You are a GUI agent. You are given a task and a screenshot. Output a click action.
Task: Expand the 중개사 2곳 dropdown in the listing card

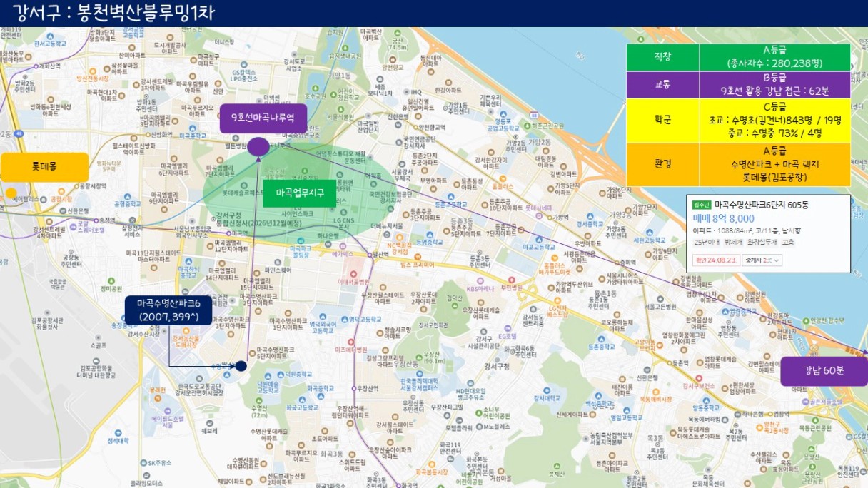click(x=762, y=260)
